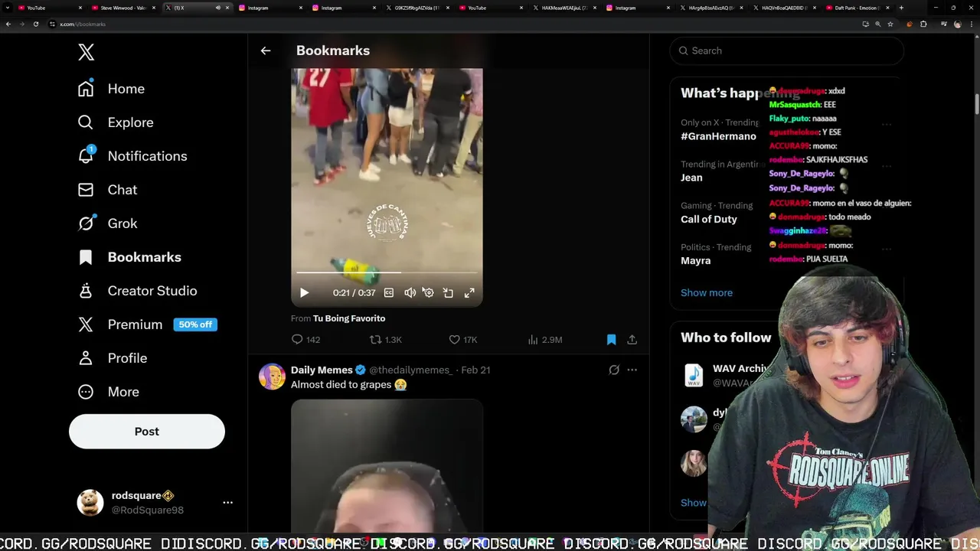Open the Call of Duty trend
The image size is (980, 551).
point(709,219)
